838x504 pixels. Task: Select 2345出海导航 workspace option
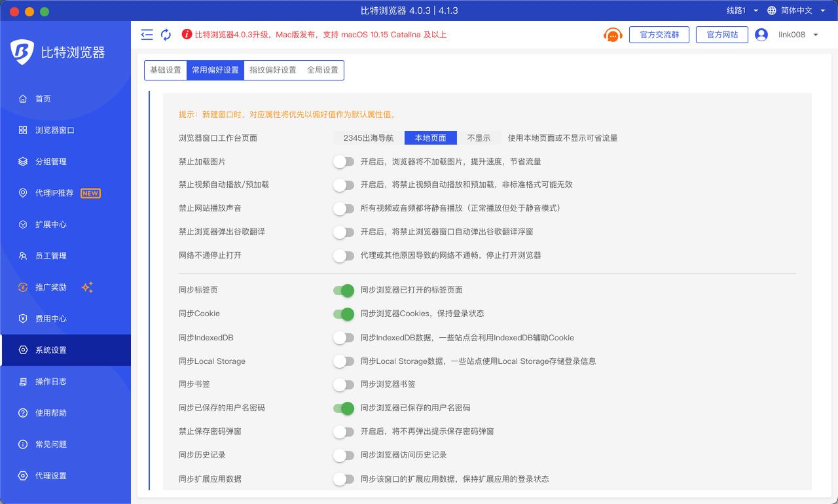(369, 138)
